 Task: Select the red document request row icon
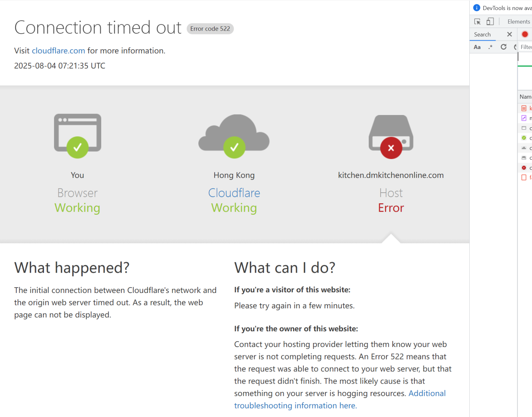pyautogui.click(x=524, y=108)
